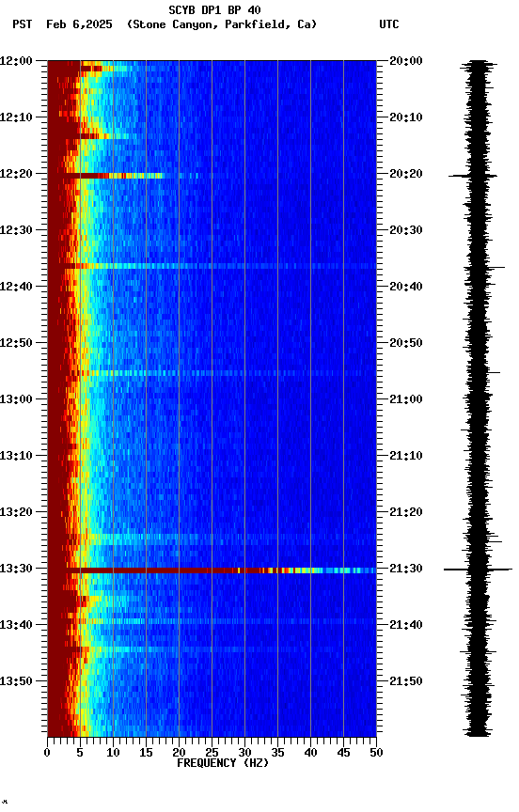519x812 pixels.
Task: Click the 20:00 UTC time label
Action: pos(406,61)
